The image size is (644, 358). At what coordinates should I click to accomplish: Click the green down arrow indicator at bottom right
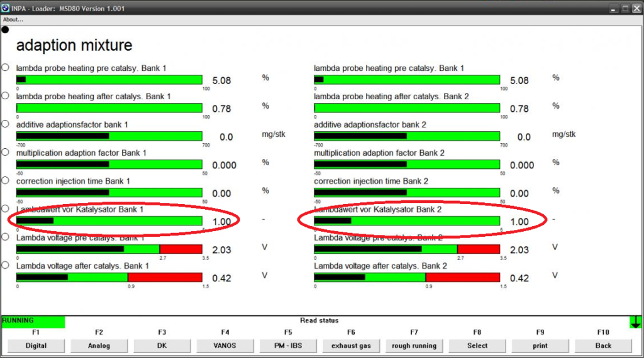(636, 322)
